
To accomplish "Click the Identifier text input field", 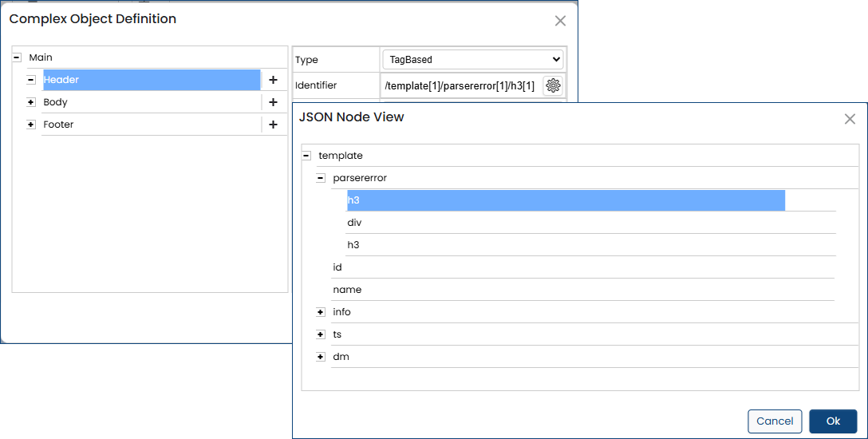I will point(460,85).
